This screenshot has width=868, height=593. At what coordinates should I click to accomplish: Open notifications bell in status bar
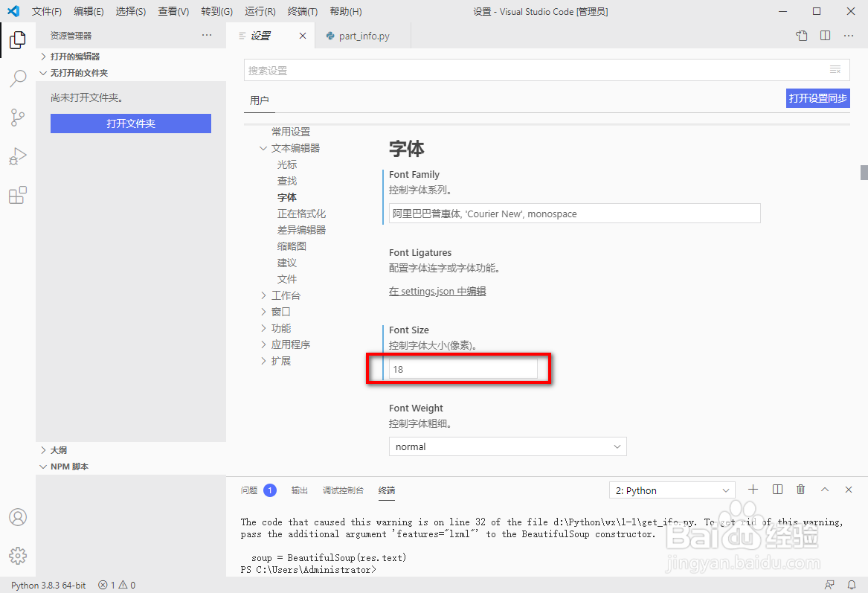pos(852,585)
